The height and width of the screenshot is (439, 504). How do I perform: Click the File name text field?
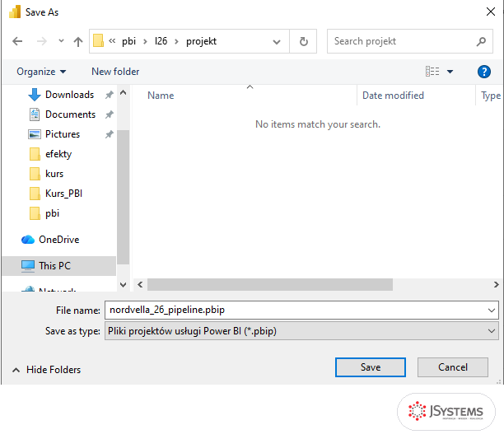[x=295, y=311]
